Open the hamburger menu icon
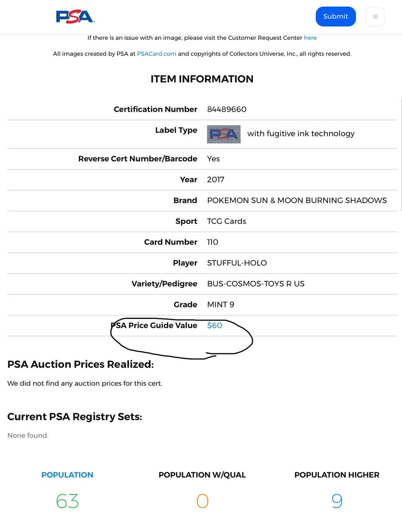The image size is (402, 532). click(x=375, y=17)
